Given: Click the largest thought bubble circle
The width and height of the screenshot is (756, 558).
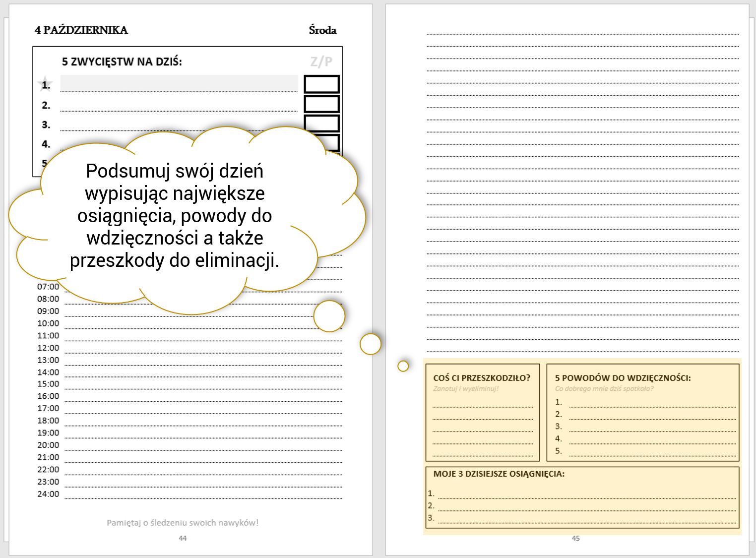Looking at the screenshot, I should coord(329,316).
